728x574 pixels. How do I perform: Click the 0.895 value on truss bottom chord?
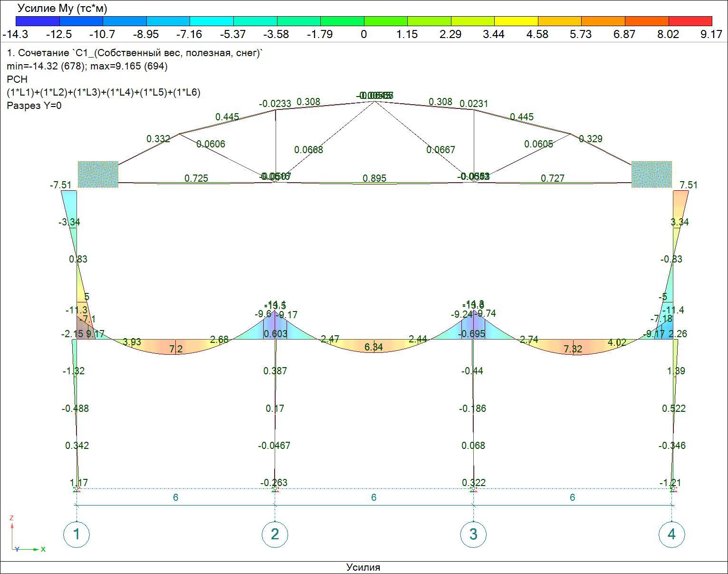[374, 178]
